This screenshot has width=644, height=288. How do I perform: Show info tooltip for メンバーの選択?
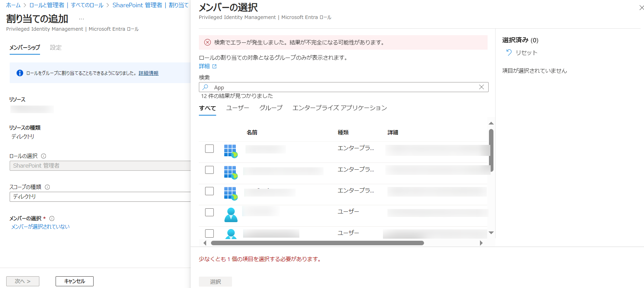[x=52, y=218]
